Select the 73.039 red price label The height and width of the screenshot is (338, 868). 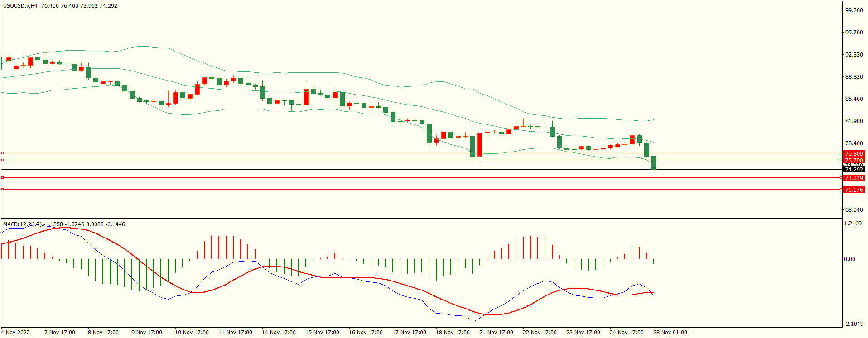854,178
